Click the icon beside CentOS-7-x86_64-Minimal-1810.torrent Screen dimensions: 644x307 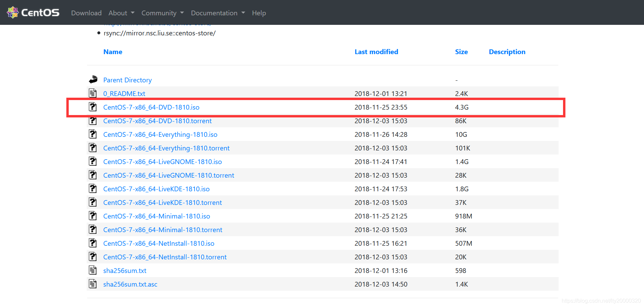(93, 229)
